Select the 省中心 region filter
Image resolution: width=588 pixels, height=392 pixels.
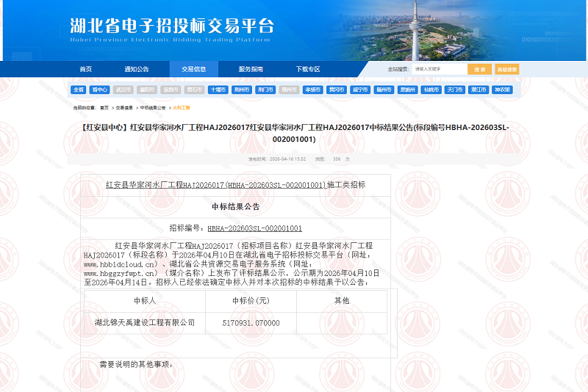click(x=100, y=90)
